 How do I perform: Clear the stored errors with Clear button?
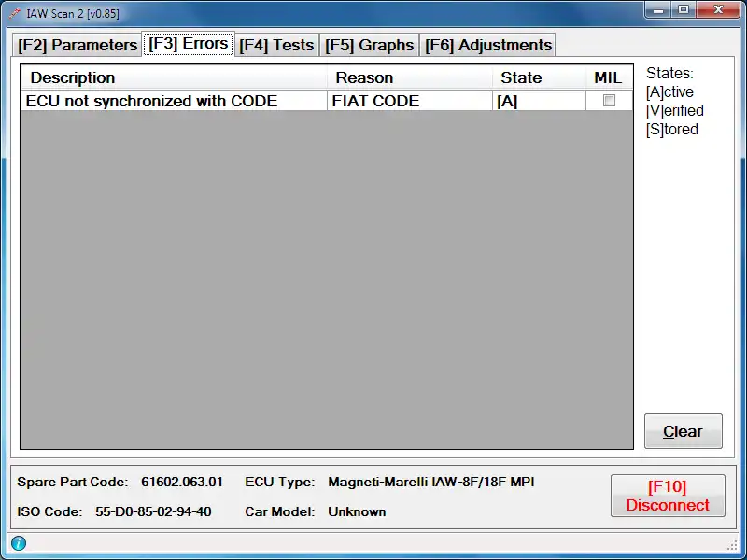[684, 431]
